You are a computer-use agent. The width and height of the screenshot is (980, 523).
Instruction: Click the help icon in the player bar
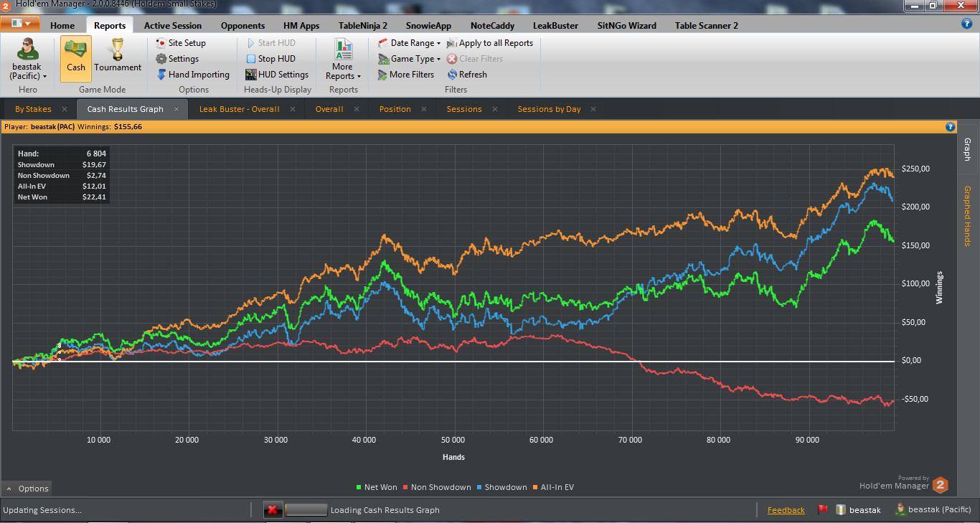pyautogui.click(x=950, y=126)
